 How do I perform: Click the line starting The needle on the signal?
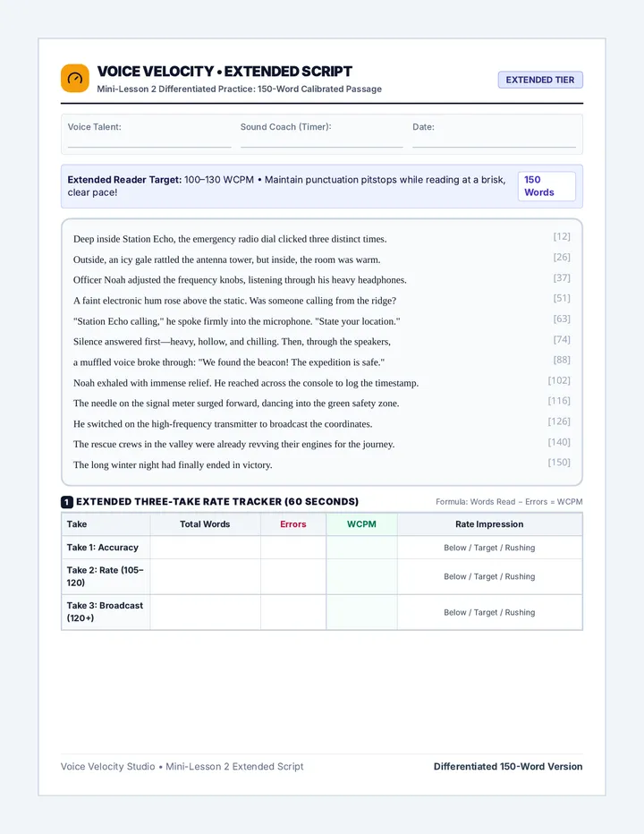[236, 404]
